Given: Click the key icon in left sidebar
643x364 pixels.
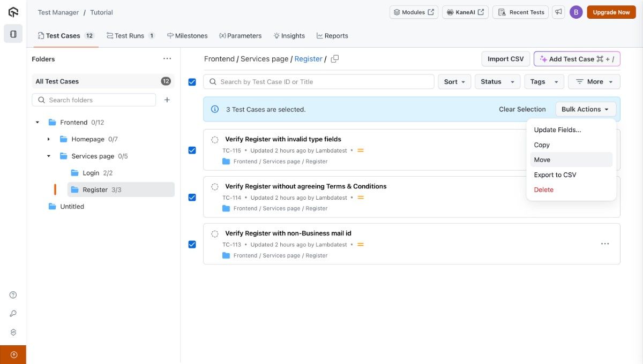Looking at the screenshot, I should [x=13, y=314].
